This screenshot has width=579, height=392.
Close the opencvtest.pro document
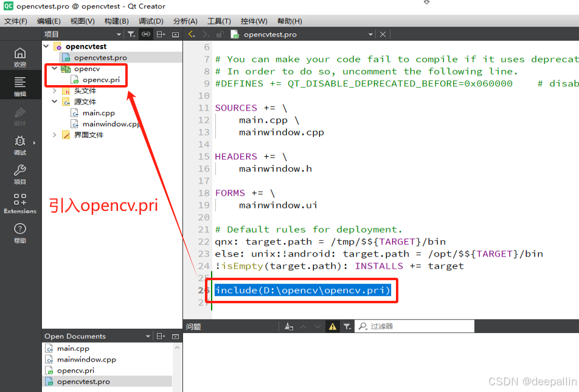[x=383, y=34]
